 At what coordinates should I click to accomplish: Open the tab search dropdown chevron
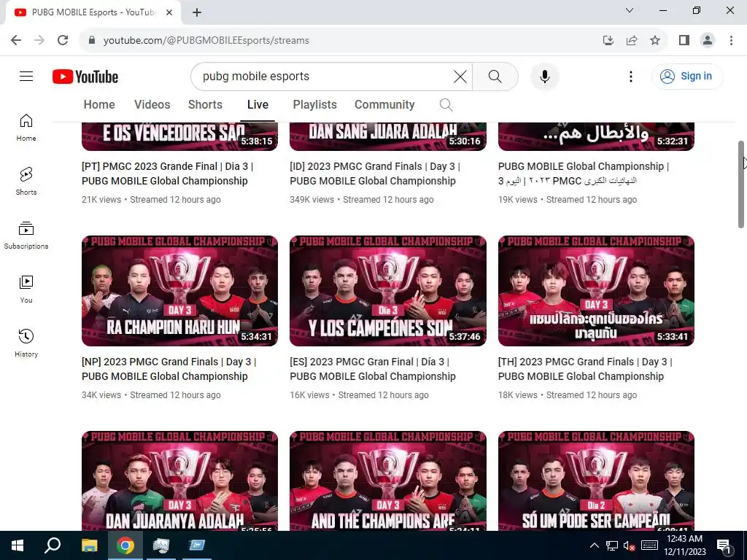(x=630, y=10)
